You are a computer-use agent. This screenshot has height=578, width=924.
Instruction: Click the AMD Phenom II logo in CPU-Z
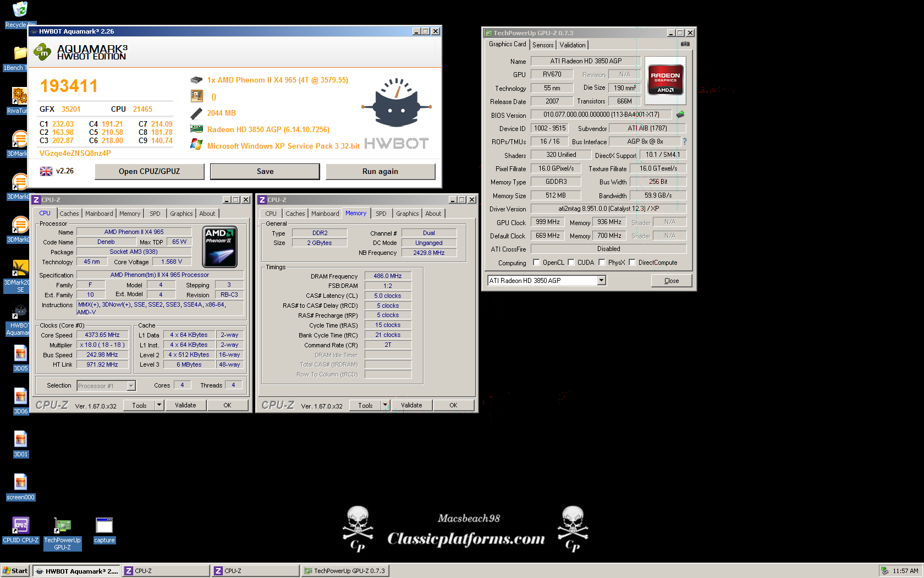pyautogui.click(x=219, y=247)
